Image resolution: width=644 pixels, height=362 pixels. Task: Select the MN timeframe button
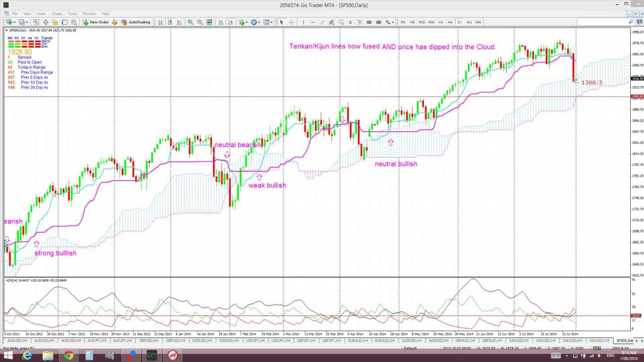click(479, 22)
